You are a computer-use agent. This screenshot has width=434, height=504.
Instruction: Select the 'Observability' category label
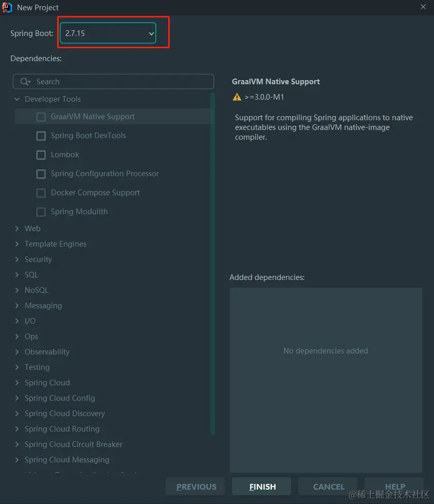[47, 352]
